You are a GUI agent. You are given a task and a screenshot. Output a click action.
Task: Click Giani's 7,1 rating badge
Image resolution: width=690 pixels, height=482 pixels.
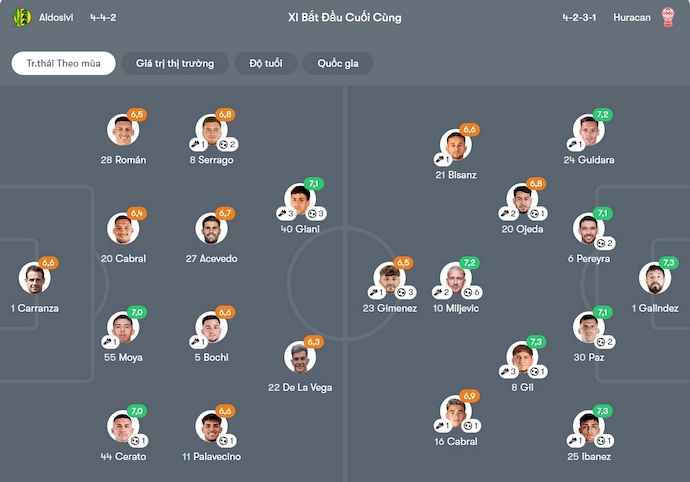[x=313, y=184]
